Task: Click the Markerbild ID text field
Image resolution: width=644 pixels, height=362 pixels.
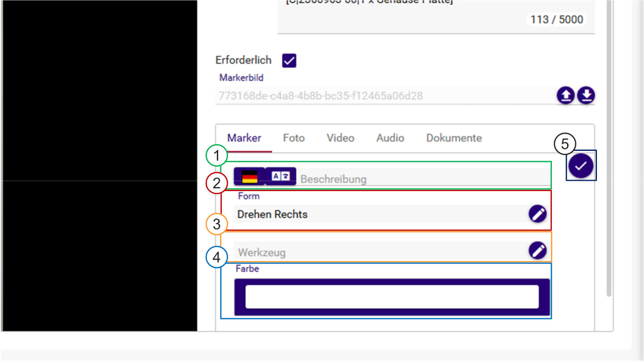Action: [382, 96]
